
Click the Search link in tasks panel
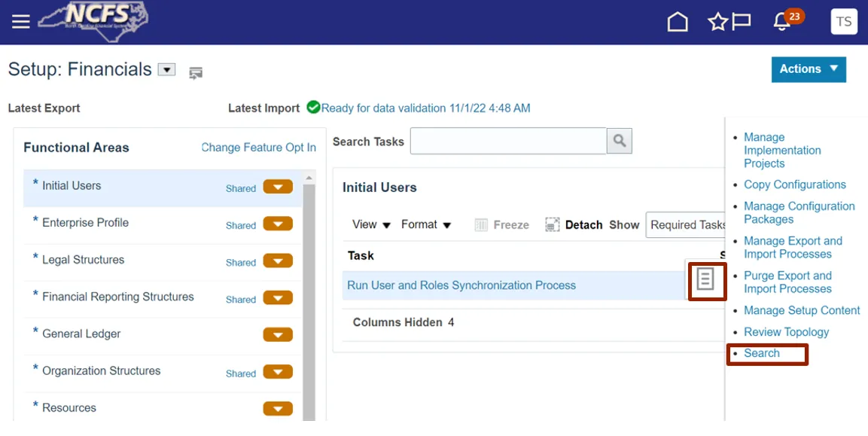[x=762, y=353]
